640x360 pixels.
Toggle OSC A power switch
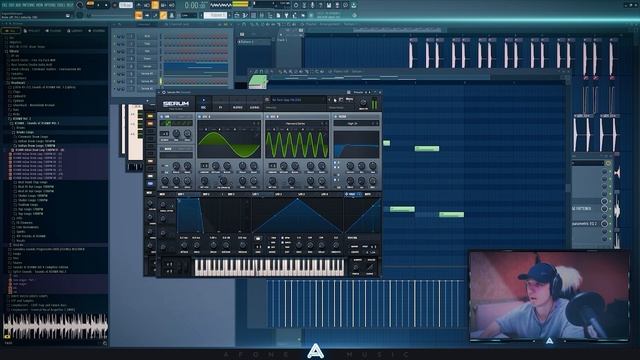[199, 117]
